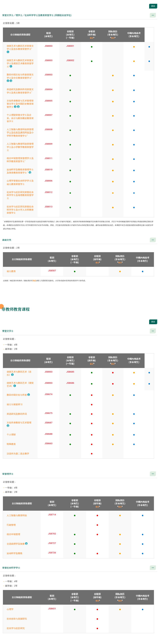This screenshot has width=158, height=644.
Task: Click the top 闭合 button
Action: pos(153,6)
